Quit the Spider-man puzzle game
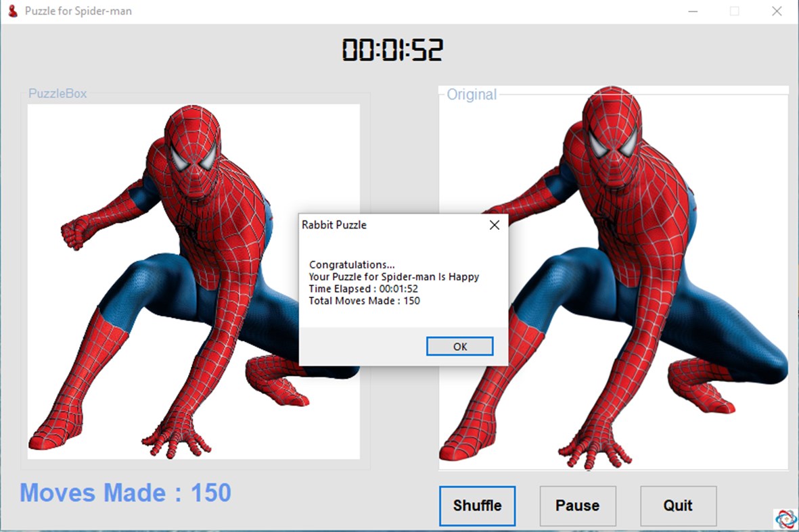799x532 pixels. coord(677,506)
